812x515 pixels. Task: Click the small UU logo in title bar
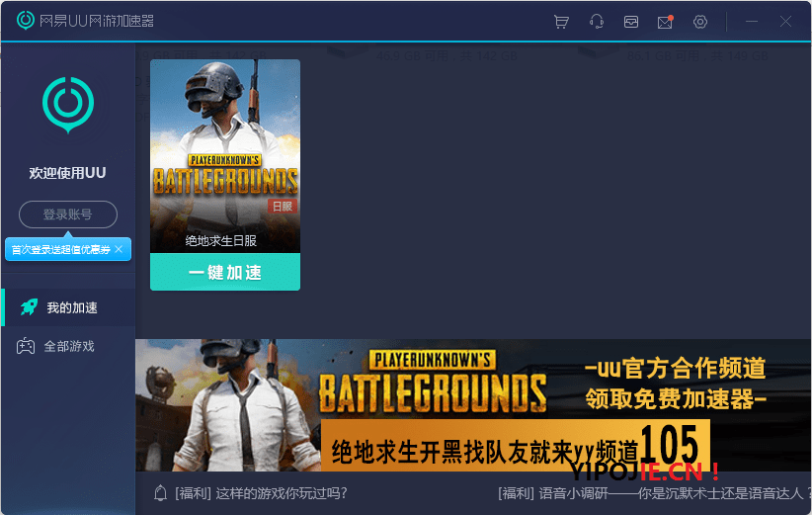[26, 20]
